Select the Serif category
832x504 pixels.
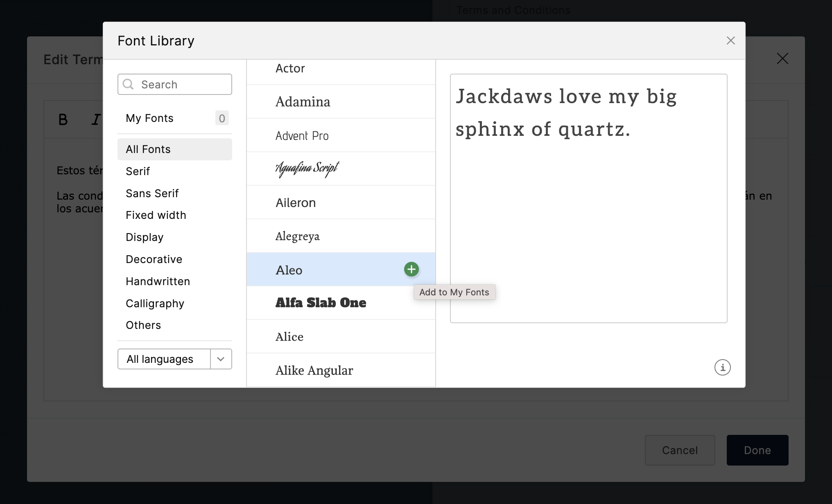pos(138,171)
